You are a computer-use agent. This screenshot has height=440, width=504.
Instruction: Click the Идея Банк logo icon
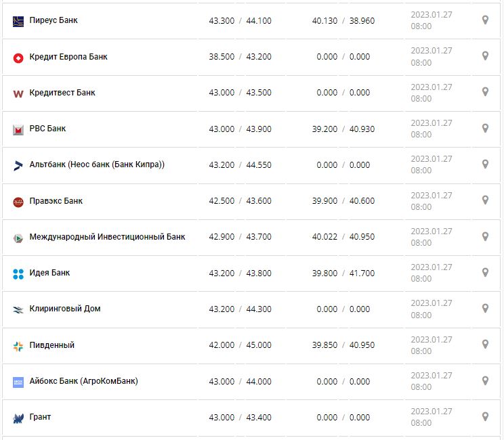18,273
